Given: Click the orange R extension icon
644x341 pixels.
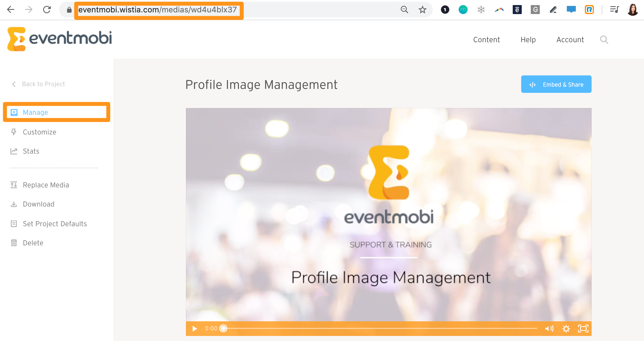Looking at the screenshot, I should 589,10.
